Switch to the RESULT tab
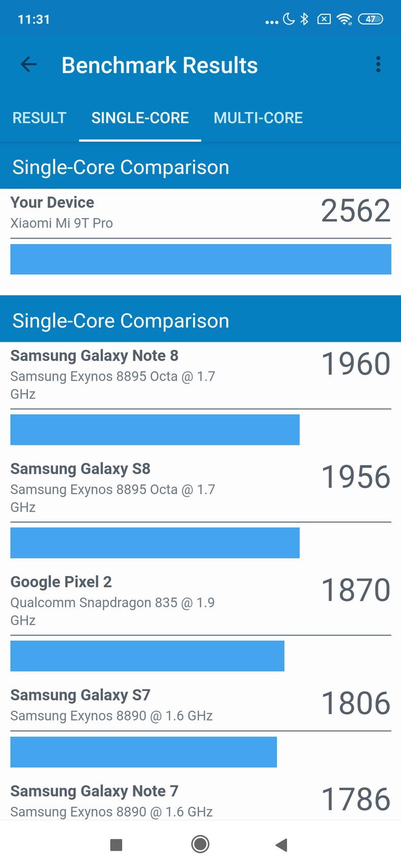Viewport: 401px width, 868px height. pyautogui.click(x=39, y=117)
